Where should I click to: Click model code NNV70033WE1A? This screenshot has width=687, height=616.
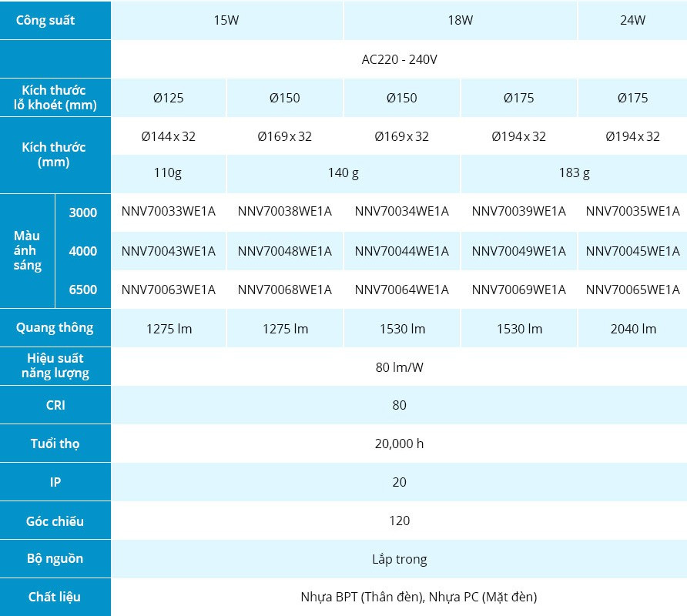point(168,212)
